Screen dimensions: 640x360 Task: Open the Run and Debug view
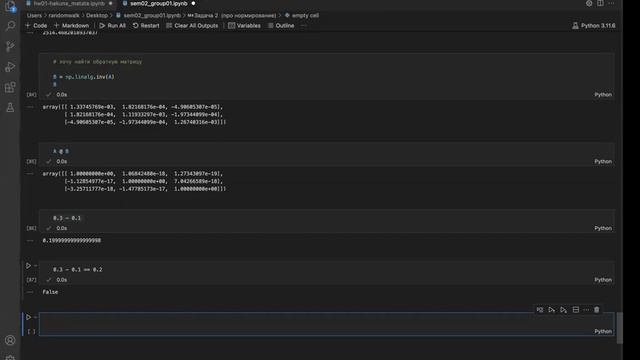point(10,67)
